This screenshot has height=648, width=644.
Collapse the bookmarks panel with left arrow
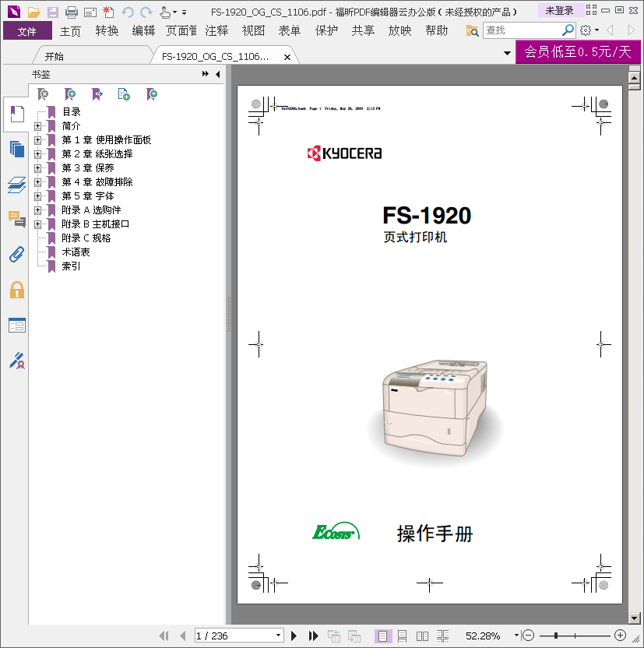point(218,74)
